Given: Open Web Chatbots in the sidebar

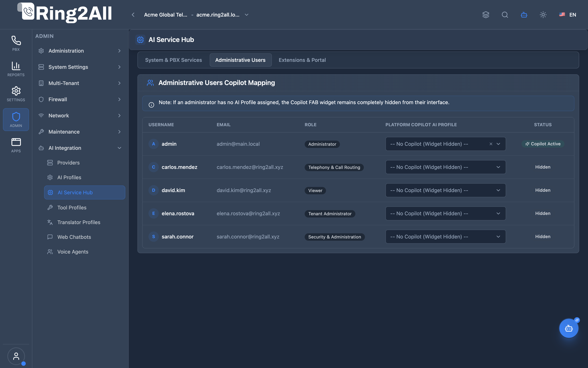Looking at the screenshot, I should tap(84, 237).
